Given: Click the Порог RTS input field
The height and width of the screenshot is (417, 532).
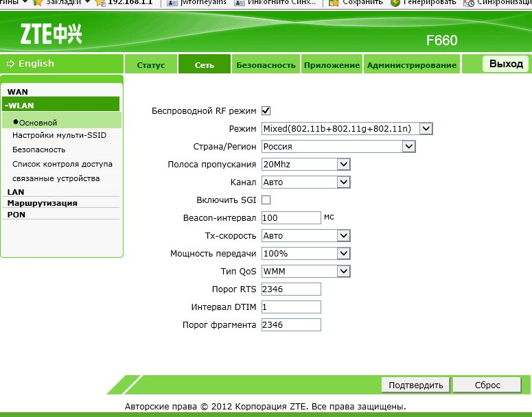Looking at the screenshot, I should pyautogui.click(x=291, y=289).
